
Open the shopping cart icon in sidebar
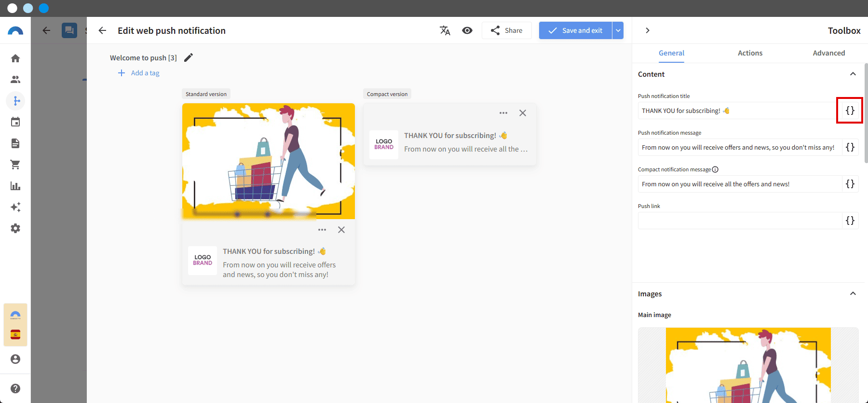tap(15, 165)
